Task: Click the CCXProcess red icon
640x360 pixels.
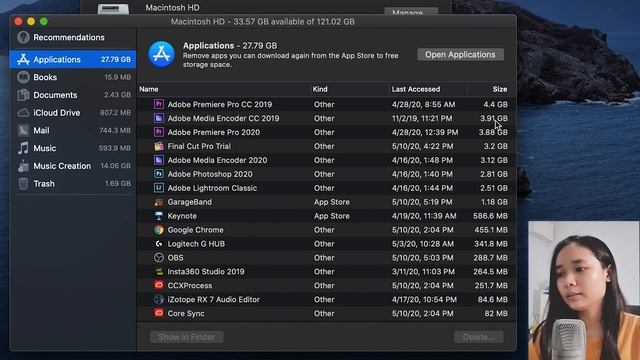Action: [159, 285]
